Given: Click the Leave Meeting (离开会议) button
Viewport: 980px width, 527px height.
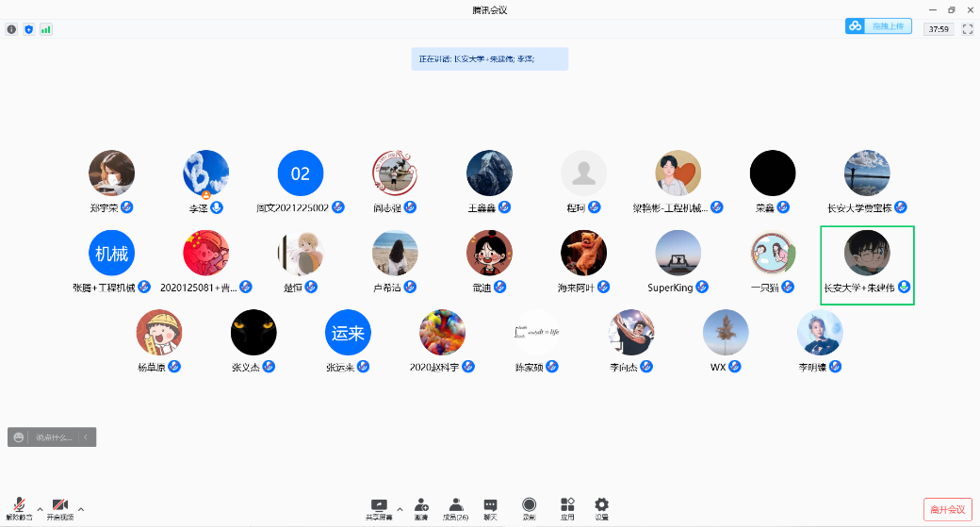Looking at the screenshot, I should (947, 509).
